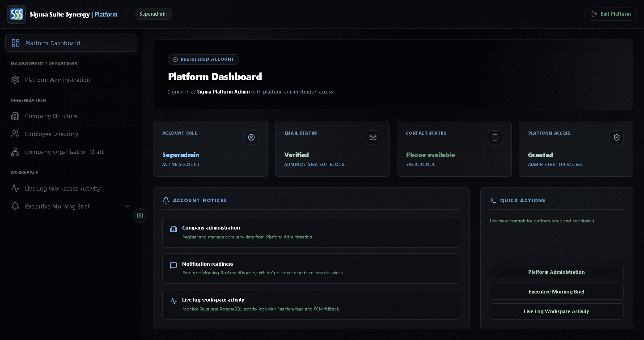Open Company Organization Chart from the sidebar
644x340 pixels.
71,152
